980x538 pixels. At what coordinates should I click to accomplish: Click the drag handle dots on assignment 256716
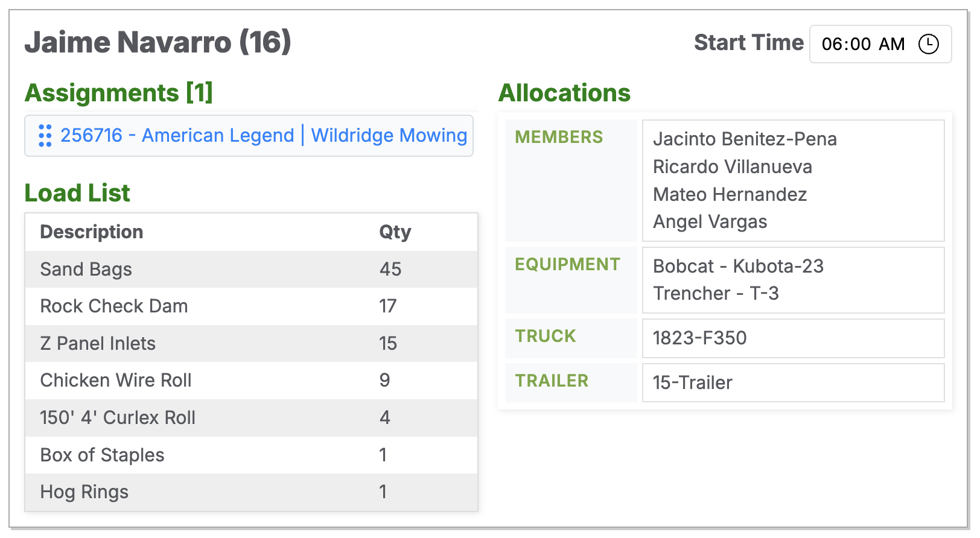[x=44, y=135]
